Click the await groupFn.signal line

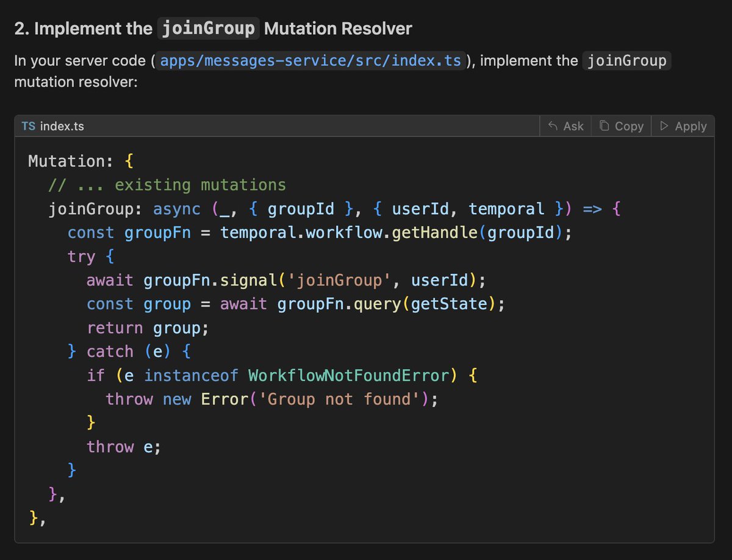pyautogui.click(x=286, y=280)
